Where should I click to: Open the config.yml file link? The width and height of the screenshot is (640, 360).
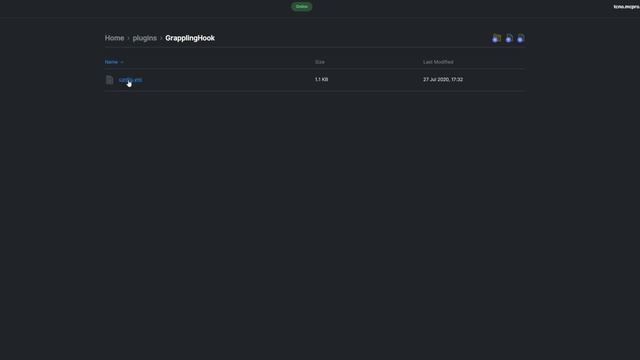[131, 80]
